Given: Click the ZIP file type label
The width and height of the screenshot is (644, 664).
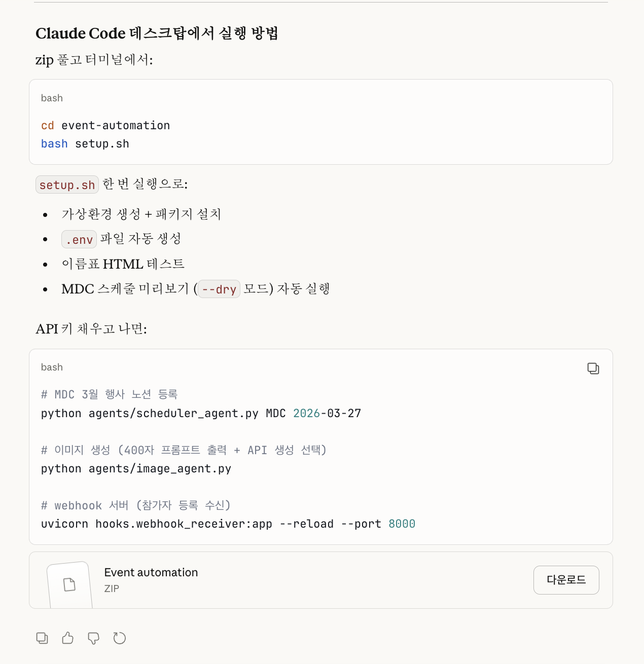Looking at the screenshot, I should 112,588.
